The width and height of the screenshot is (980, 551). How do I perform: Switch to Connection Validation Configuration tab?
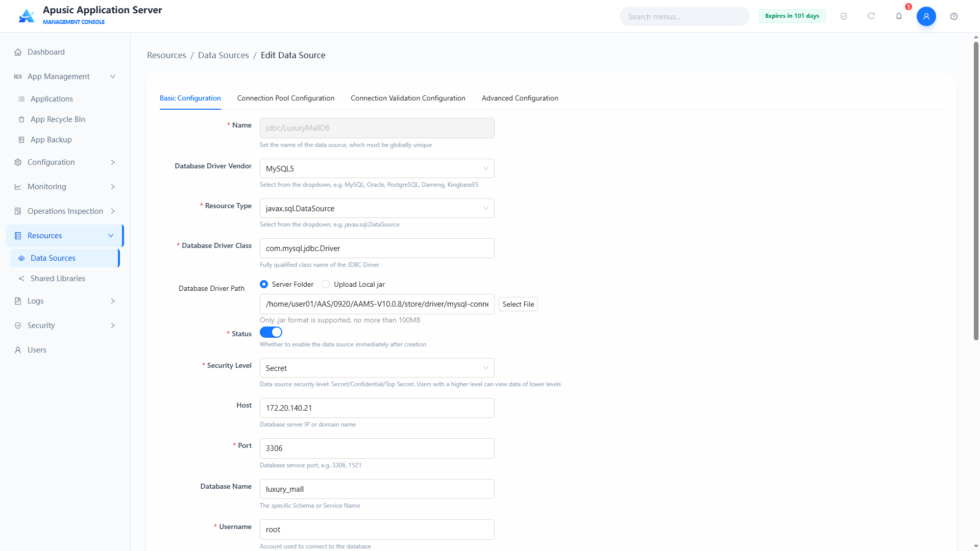408,98
